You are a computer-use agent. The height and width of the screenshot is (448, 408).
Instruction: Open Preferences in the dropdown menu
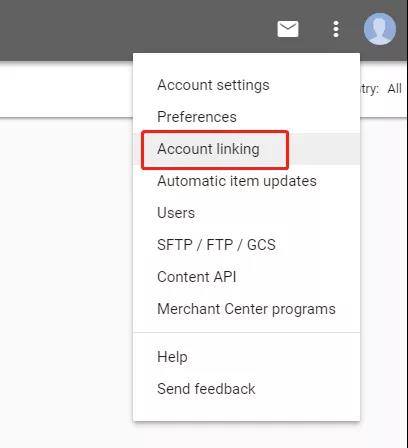pyautogui.click(x=197, y=117)
